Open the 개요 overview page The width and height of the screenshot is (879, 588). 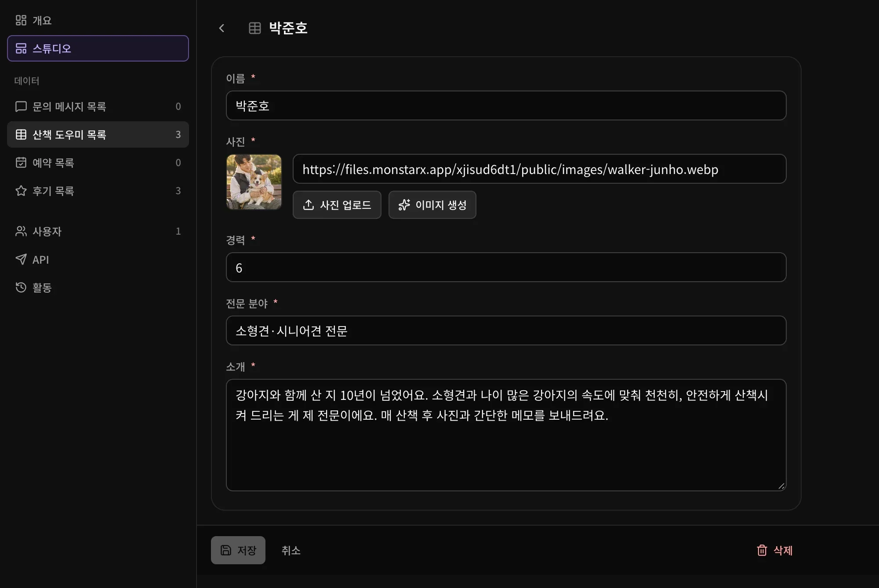coord(98,20)
